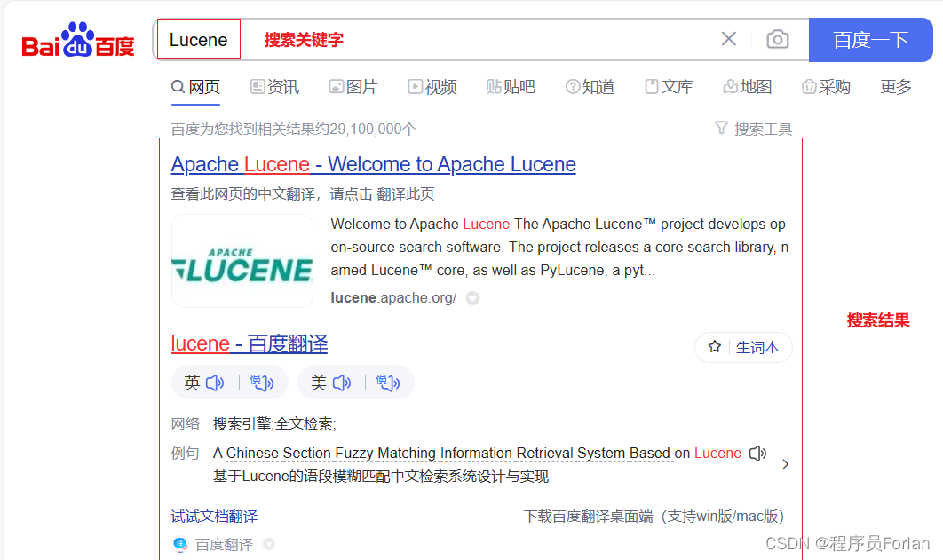This screenshot has height=560, width=943.
Task: Open Apache Lucene welcome result link
Action: point(374,164)
